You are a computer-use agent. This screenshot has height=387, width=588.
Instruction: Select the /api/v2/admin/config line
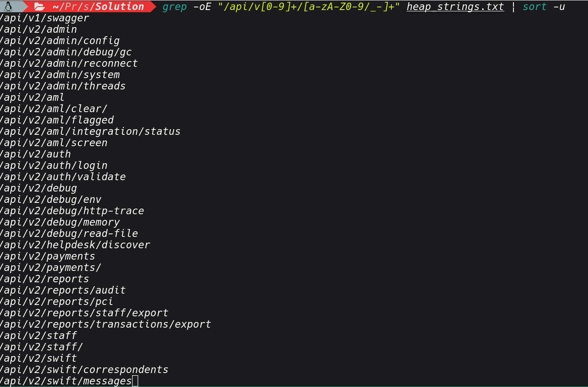coord(59,41)
